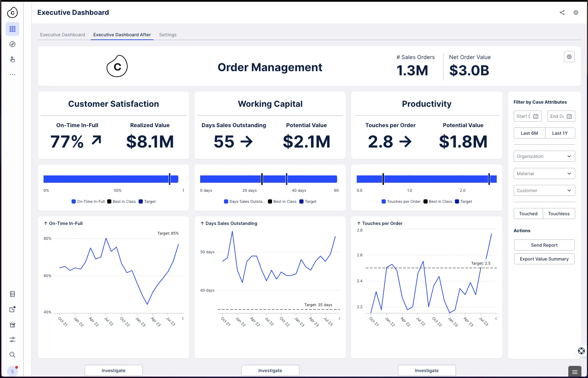Open the Start Date calendar icon
This screenshot has height=378, width=588.
(536, 116)
